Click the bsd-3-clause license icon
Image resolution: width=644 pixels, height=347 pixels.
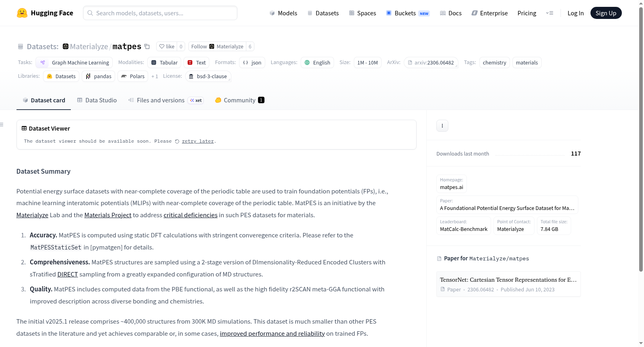pyautogui.click(x=191, y=76)
